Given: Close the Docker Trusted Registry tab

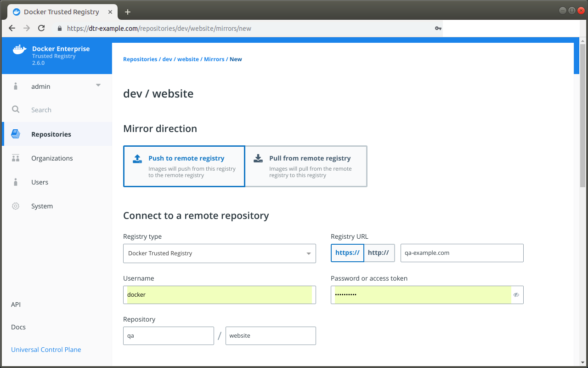Looking at the screenshot, I should (x=109, y=12).
